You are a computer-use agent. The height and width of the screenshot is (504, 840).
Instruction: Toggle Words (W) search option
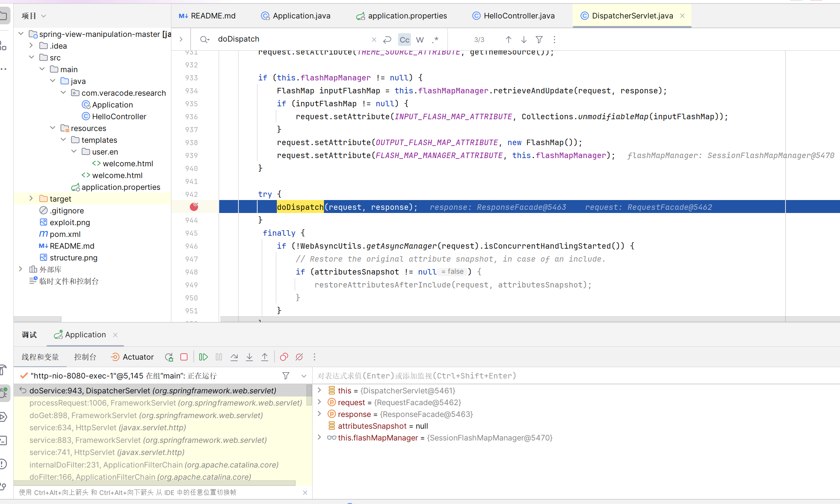[420, 40]
